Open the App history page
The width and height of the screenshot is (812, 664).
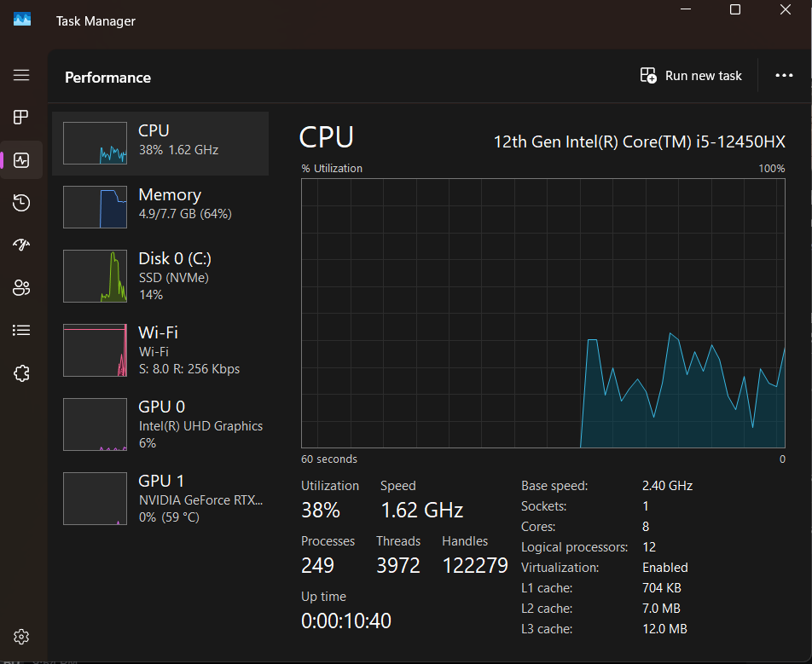click(21, 202)
